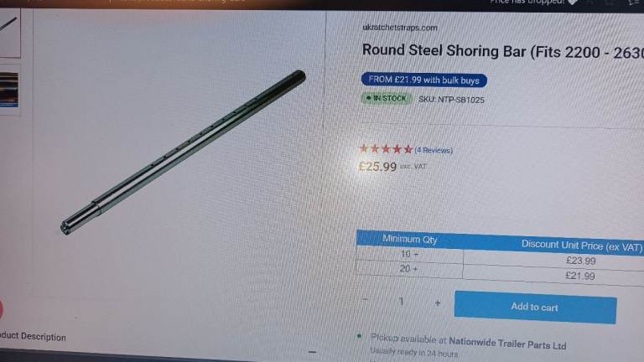Viewport: 644px width, 362px height.
Task: Open the main shoring bar product image
Action: click(183, 153)
